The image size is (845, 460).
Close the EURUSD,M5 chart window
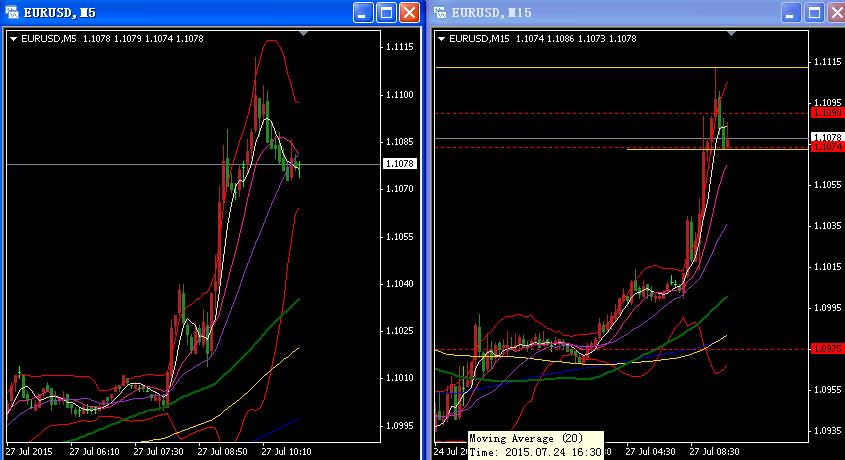[x=409, y=12]
